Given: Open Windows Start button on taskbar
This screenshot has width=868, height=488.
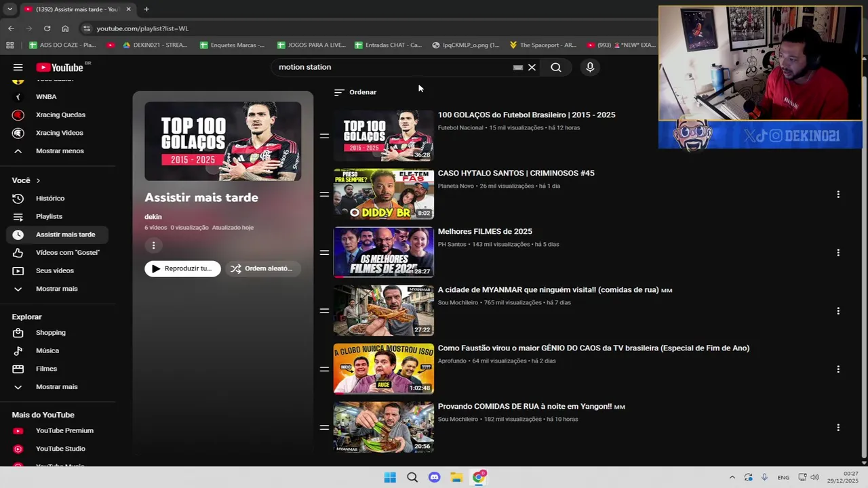Looking at the screenshot, I should (x=390, y=477).
